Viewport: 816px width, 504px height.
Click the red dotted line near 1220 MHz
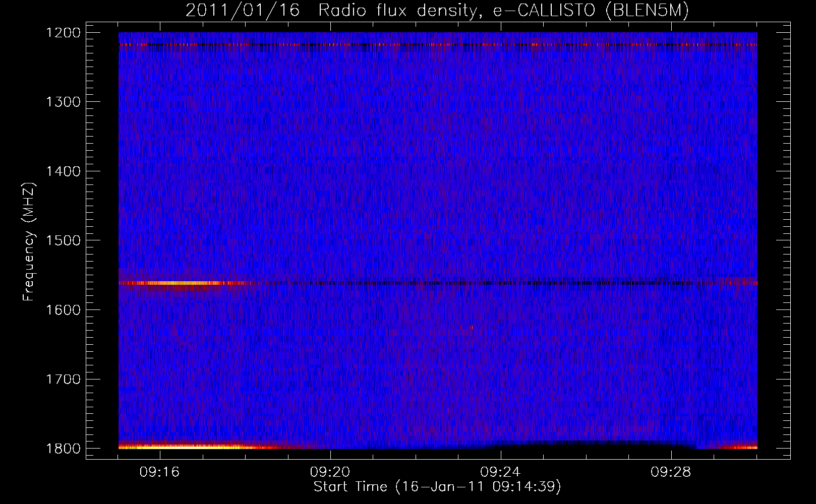coord(438,45)
